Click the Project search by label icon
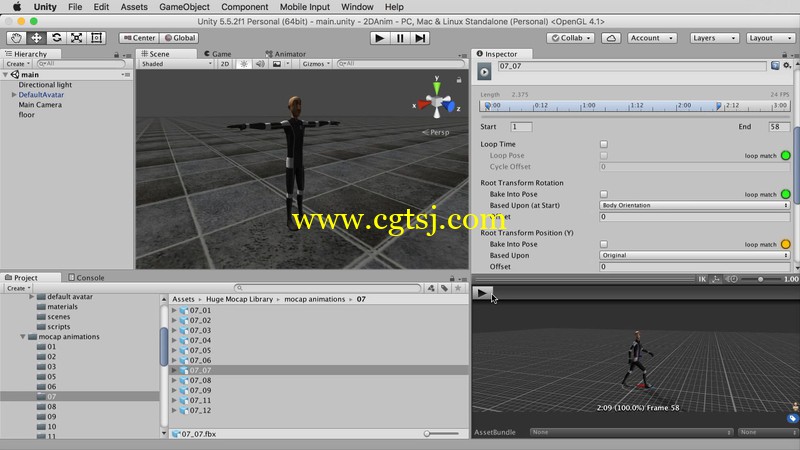 [444, 288]
